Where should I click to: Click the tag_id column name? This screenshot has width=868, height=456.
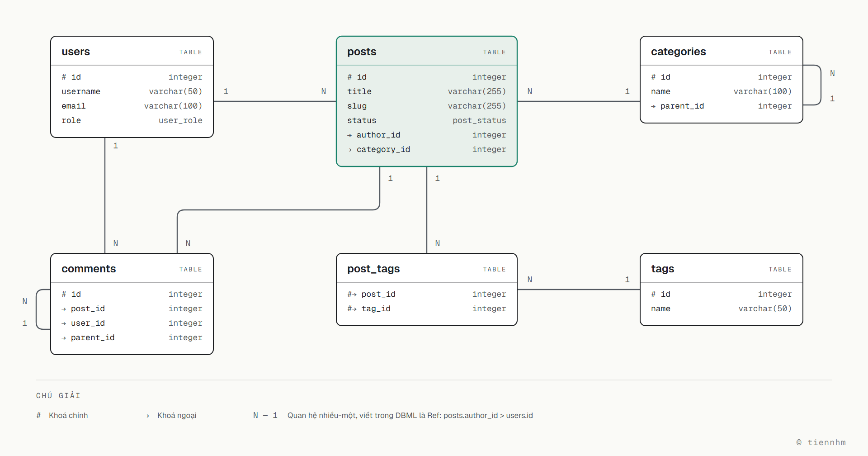376,309
